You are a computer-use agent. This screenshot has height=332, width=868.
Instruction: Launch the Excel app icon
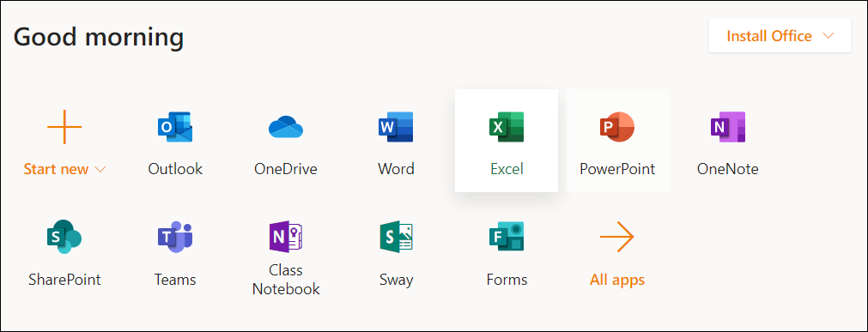coord(507,127)
